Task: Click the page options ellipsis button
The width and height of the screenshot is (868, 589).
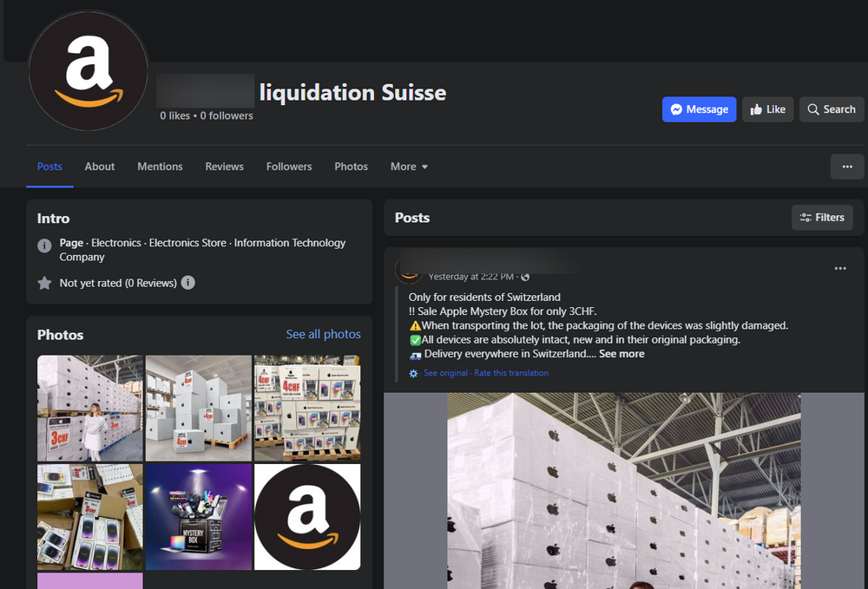Action: (x=846, y=167)
